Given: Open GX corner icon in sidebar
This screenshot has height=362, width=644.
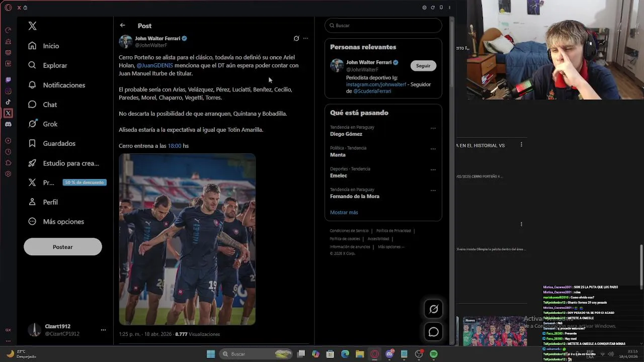Looking at the screenshot, I should click(8, 330).
